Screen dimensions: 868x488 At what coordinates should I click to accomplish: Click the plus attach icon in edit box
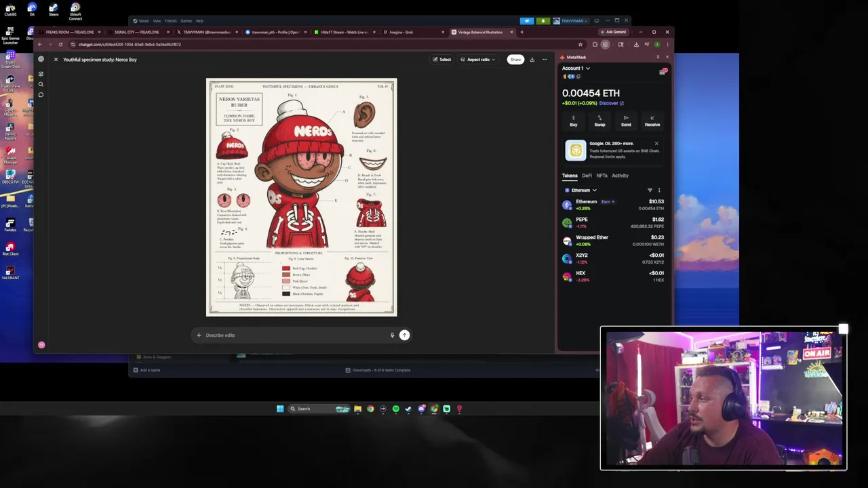[199, 335]
